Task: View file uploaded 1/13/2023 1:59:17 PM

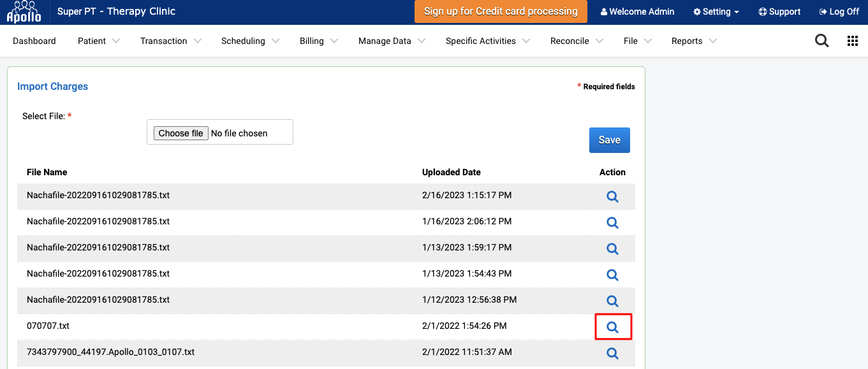Action: [612, 249]
